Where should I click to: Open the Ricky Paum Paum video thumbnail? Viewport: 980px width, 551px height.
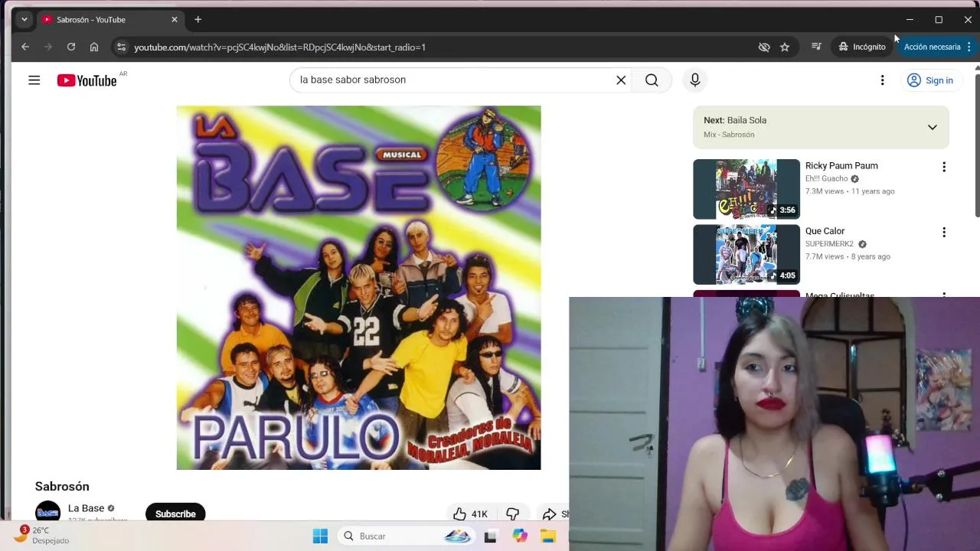(x=746, y=189)
